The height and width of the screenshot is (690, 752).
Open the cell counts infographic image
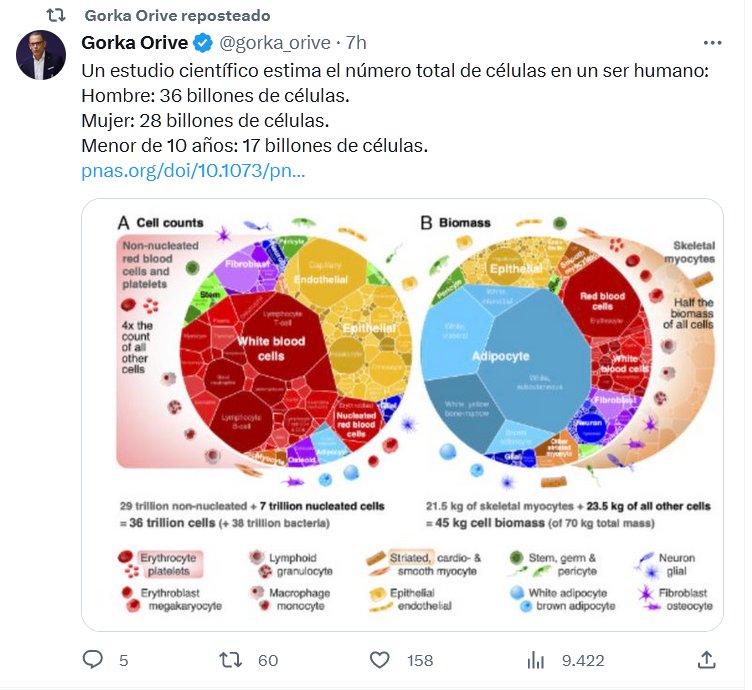click(402, 414)
